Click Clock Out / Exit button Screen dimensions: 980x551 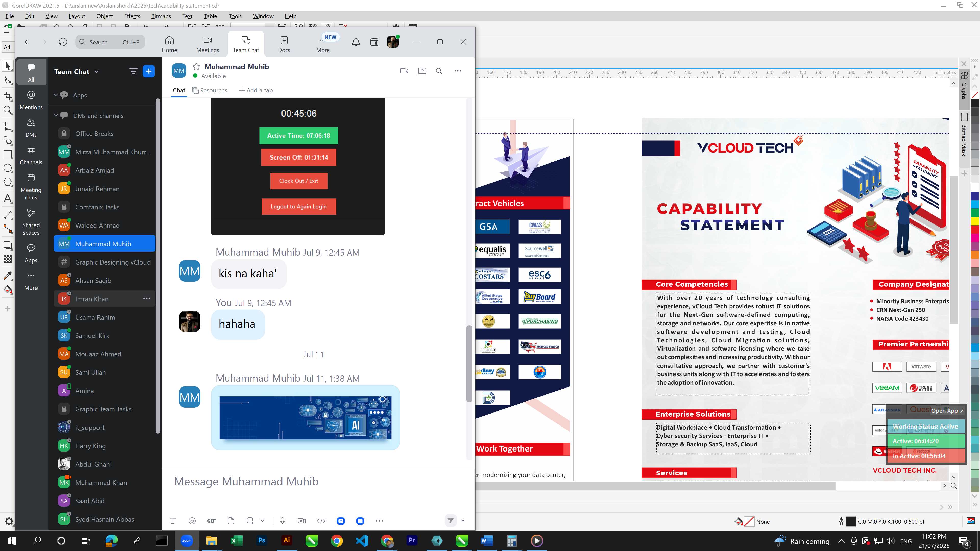[299, 181]
